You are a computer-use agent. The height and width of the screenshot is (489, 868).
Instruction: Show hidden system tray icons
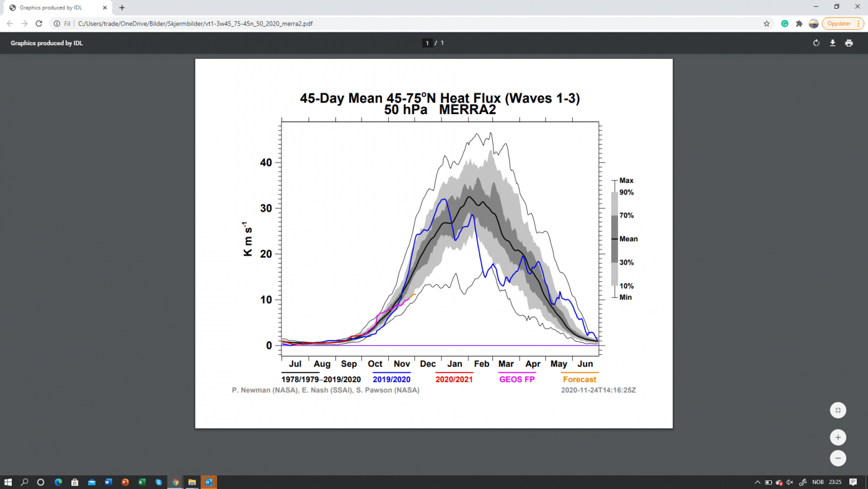click(758, 482)
